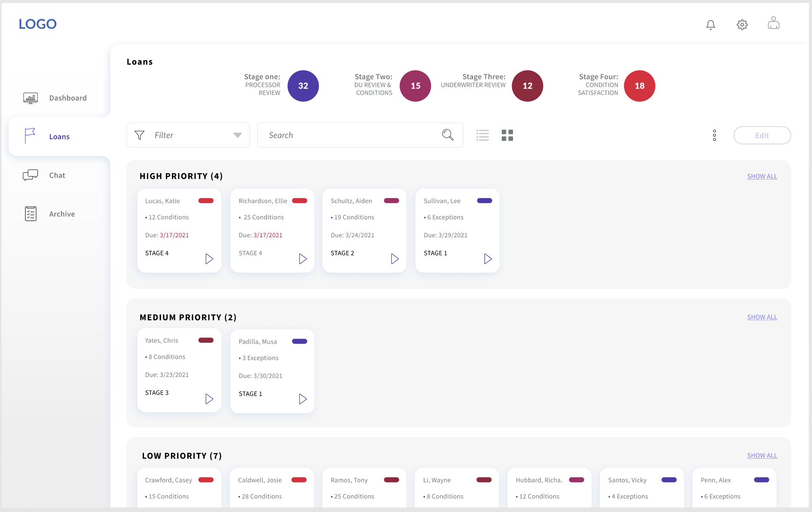Show all Low Priority loans
812x512 pixels.
click(762, 455)
